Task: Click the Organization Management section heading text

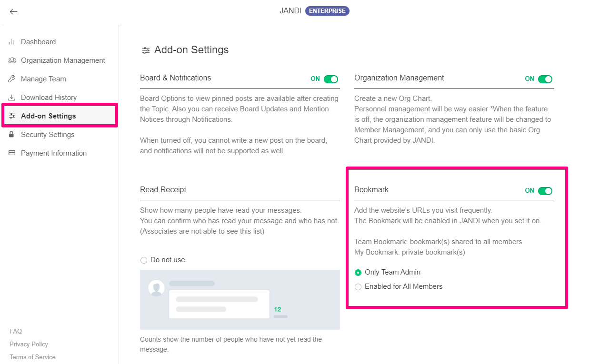Action: pos(399,78)
